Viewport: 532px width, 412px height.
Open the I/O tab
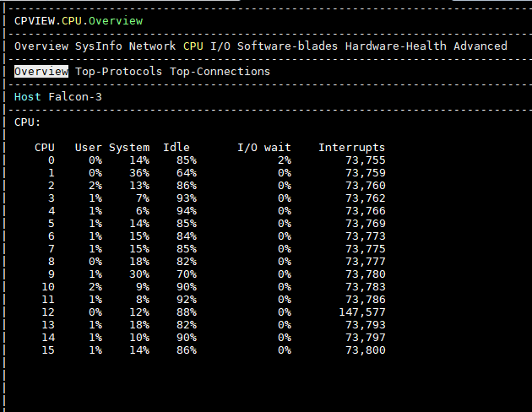point(220,46)
